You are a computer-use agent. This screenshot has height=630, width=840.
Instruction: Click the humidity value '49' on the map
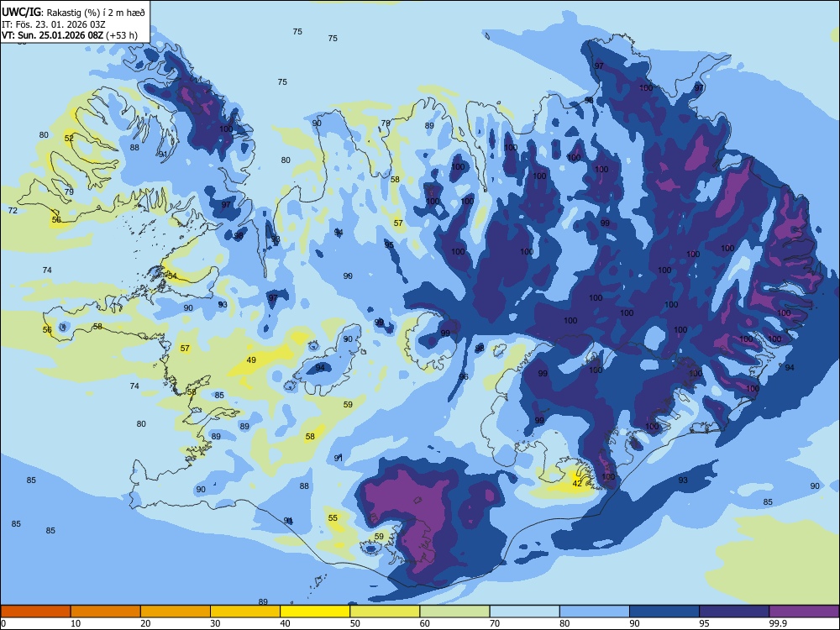251,360
